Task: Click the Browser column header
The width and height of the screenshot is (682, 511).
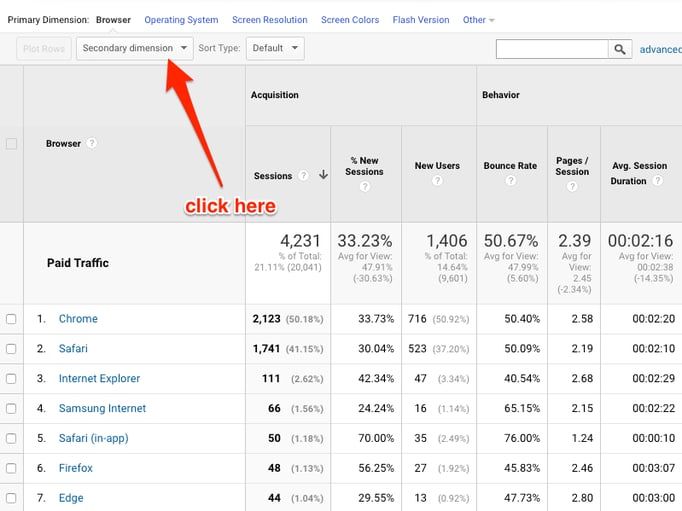Action: tap(64, 144)
